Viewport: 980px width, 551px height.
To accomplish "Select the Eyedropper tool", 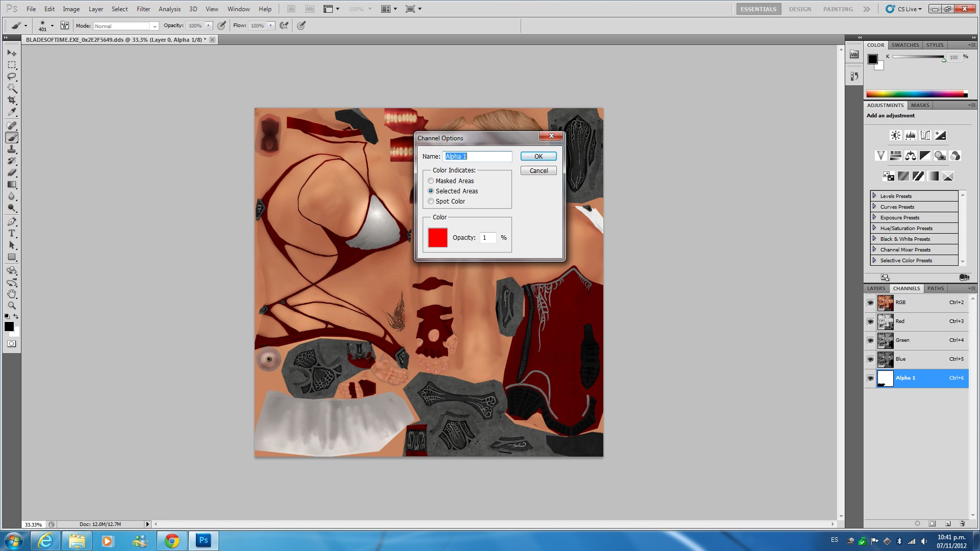I will [x=12, y=112].
